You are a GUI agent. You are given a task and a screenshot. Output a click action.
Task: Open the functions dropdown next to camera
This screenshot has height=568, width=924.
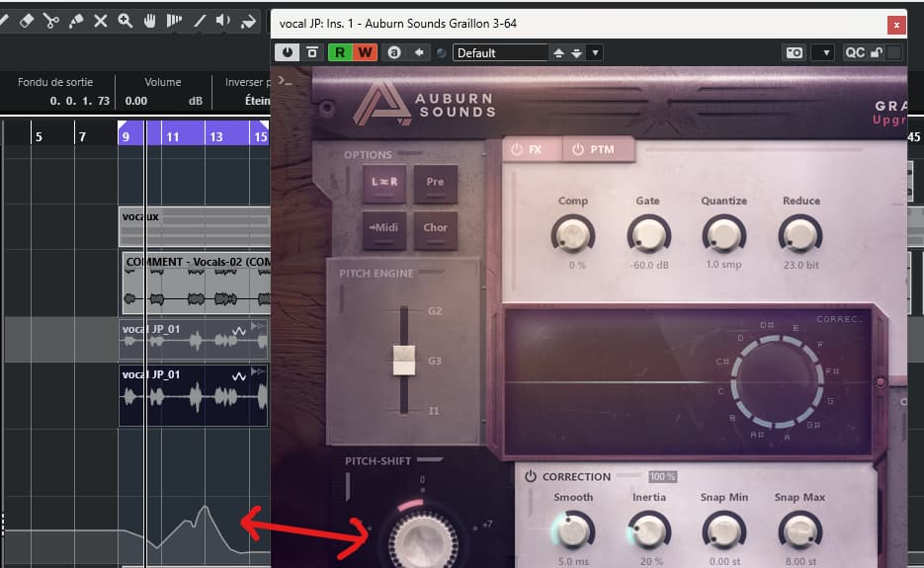point(825,52)
